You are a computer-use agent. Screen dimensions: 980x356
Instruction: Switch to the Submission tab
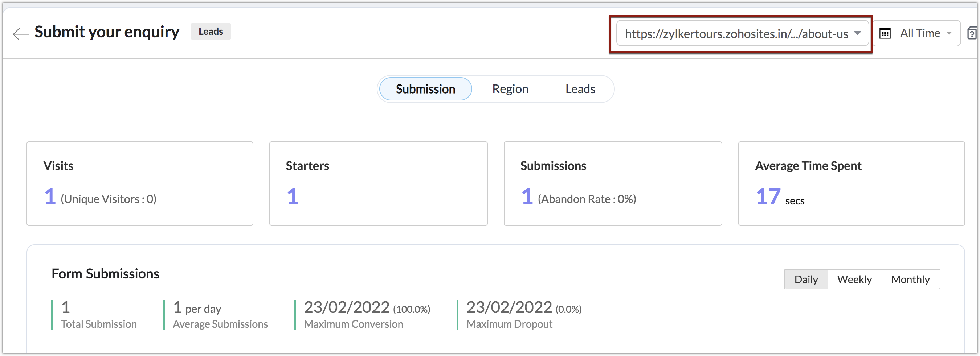[425, 89]
